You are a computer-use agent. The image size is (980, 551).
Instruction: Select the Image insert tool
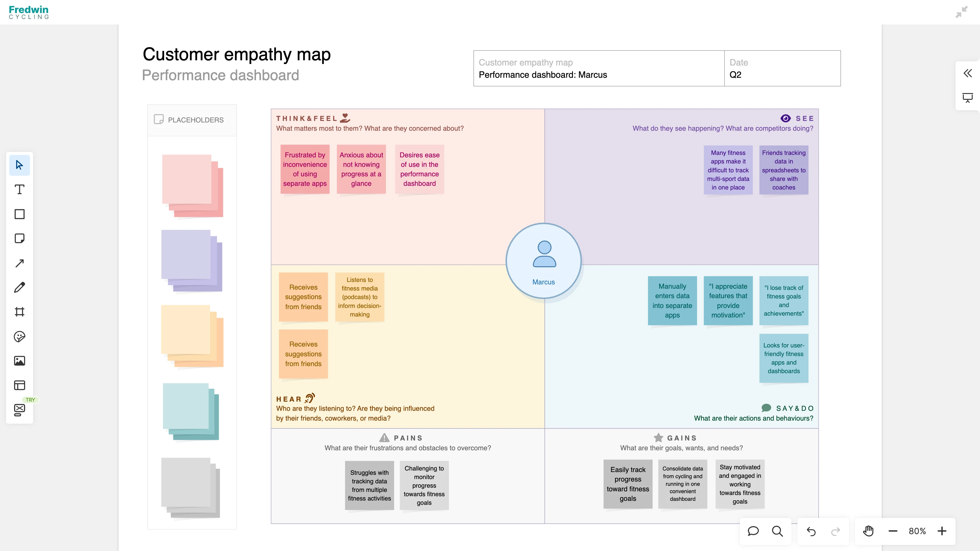[19, 361]
